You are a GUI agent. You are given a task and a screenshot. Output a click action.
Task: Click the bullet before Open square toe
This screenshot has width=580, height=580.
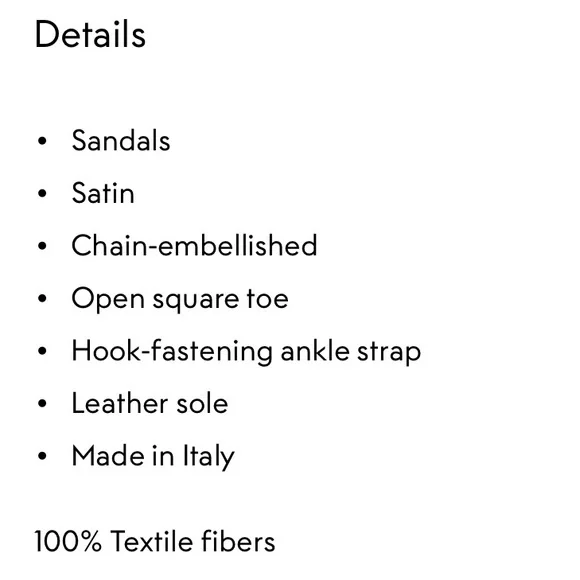42,298
